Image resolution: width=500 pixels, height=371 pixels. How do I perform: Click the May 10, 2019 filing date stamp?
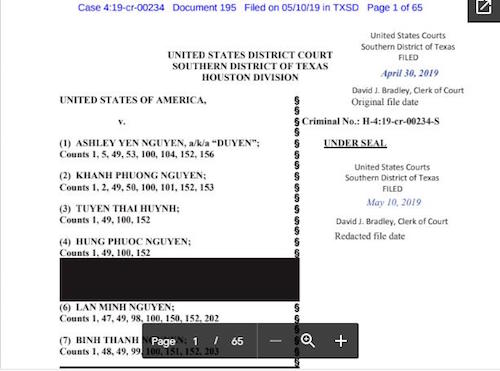(x=394, y=202)
